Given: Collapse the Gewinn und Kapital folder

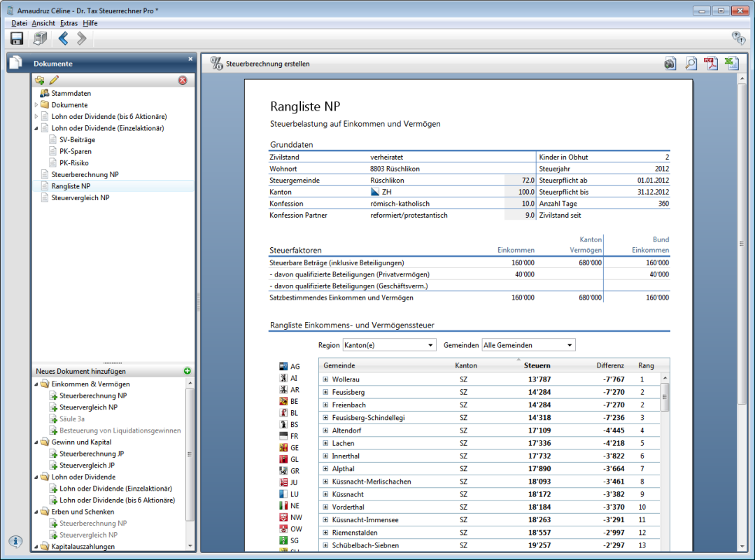Looking at the screenshot, I should 36,442.
